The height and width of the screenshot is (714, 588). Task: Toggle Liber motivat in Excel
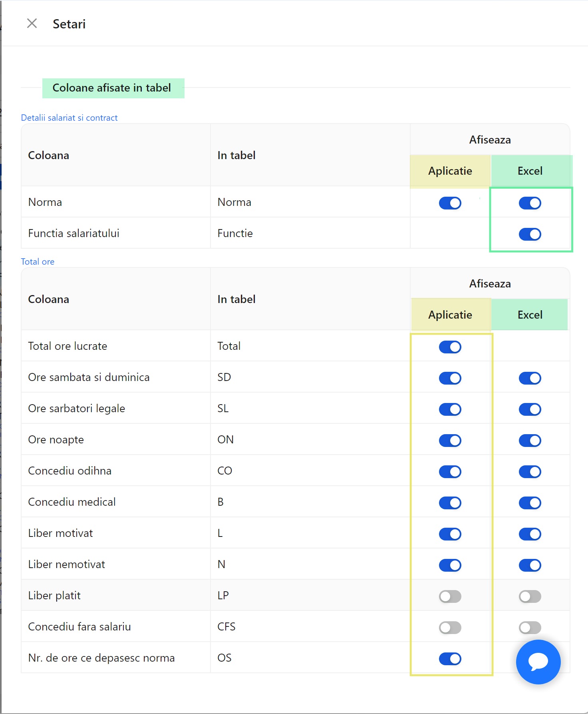click(x=530, y=534)
